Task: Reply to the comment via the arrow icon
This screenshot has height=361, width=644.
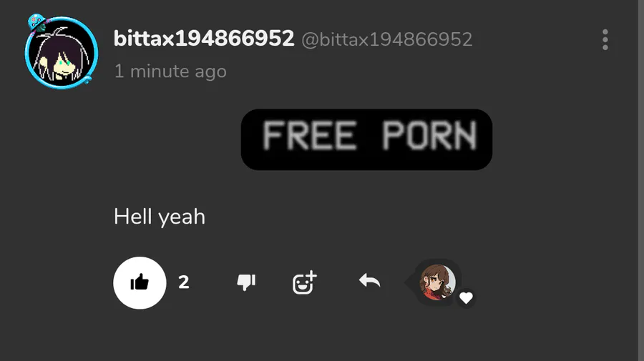Action: [x=369, y=281]
